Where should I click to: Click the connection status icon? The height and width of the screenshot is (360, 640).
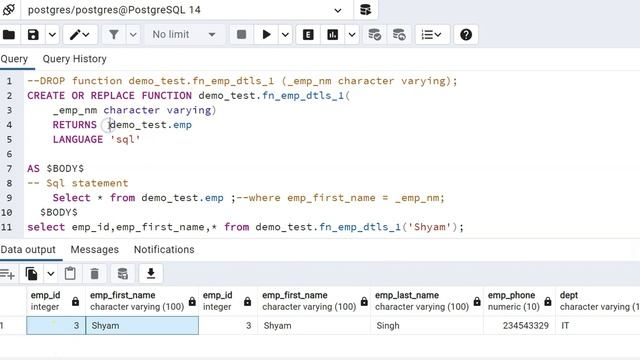pyautogui.click(x=9, y=9)
